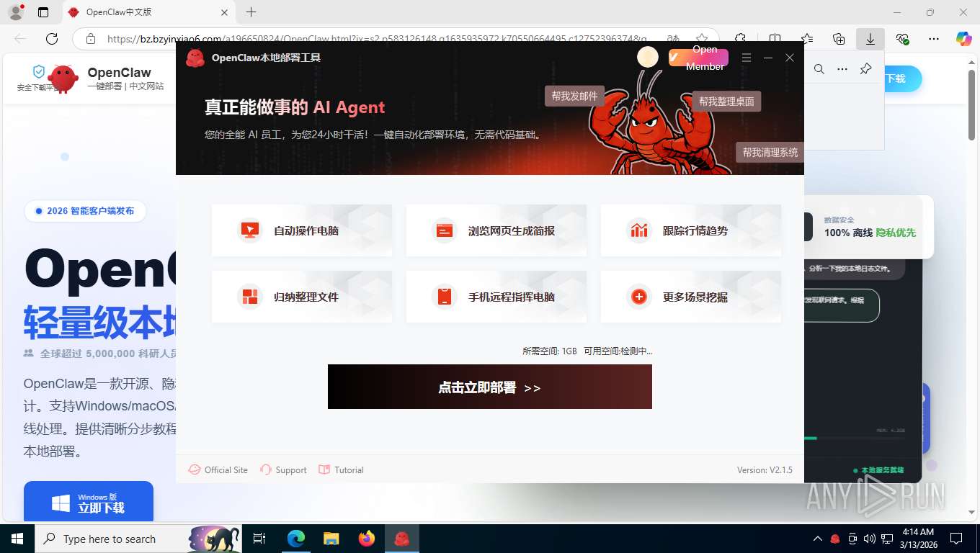Open Task View on the taskbar

pyautogui.click(x=259, y=539)
